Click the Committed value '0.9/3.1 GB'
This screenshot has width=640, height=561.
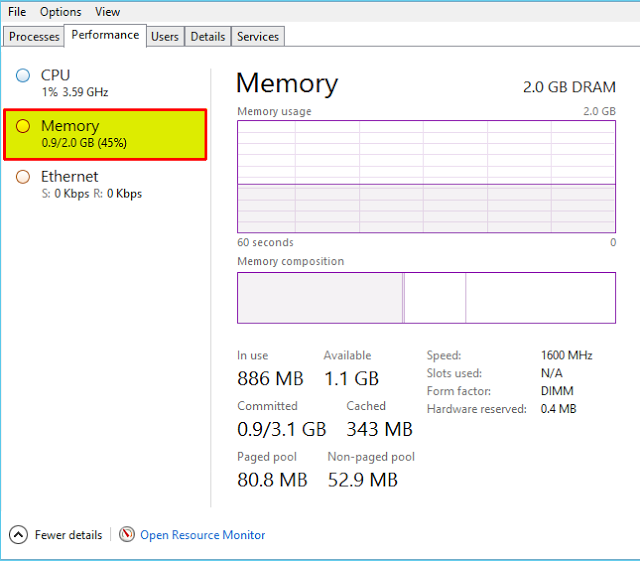tap(282, 430)
